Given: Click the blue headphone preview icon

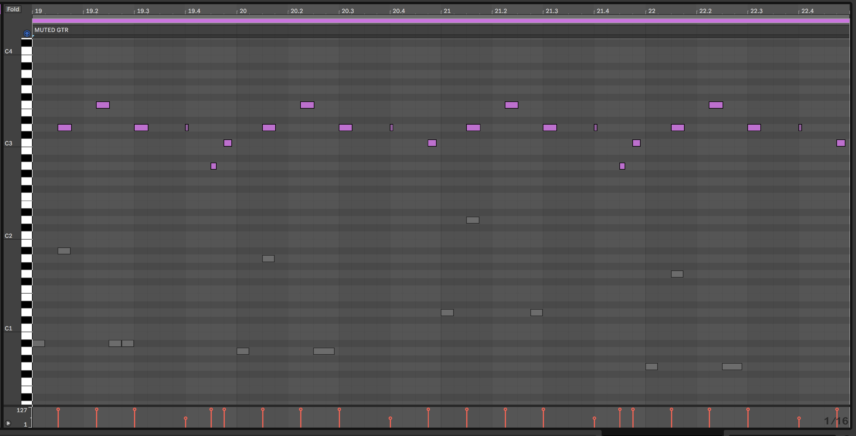Looking at the screenshot, I should (26, 34).
